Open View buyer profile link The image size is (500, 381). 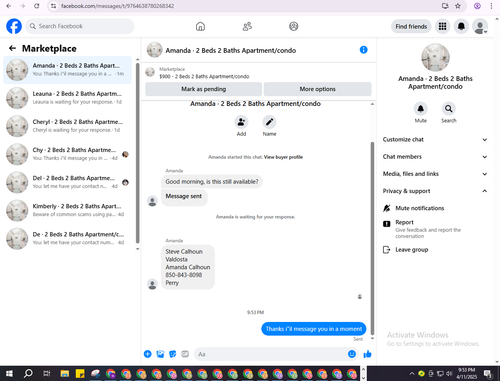[283, 157]
